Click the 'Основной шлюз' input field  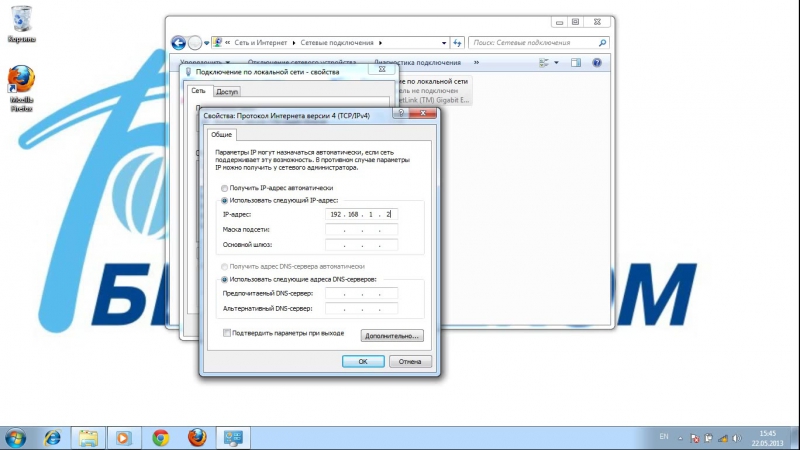361,245
